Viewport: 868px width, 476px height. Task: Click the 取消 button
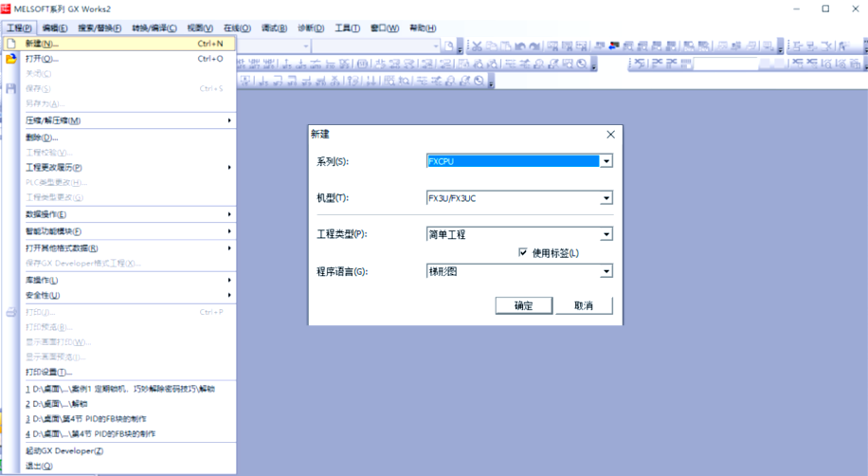(x=583, y=305)
